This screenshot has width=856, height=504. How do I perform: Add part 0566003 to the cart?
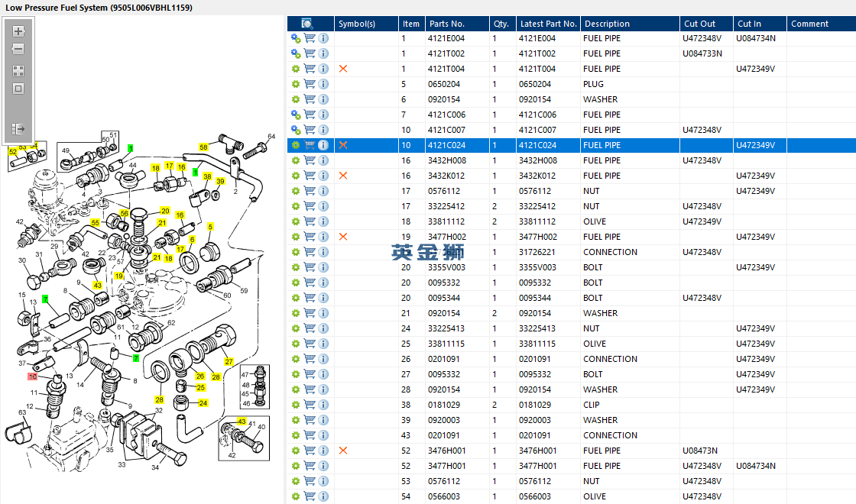point(310,496)
